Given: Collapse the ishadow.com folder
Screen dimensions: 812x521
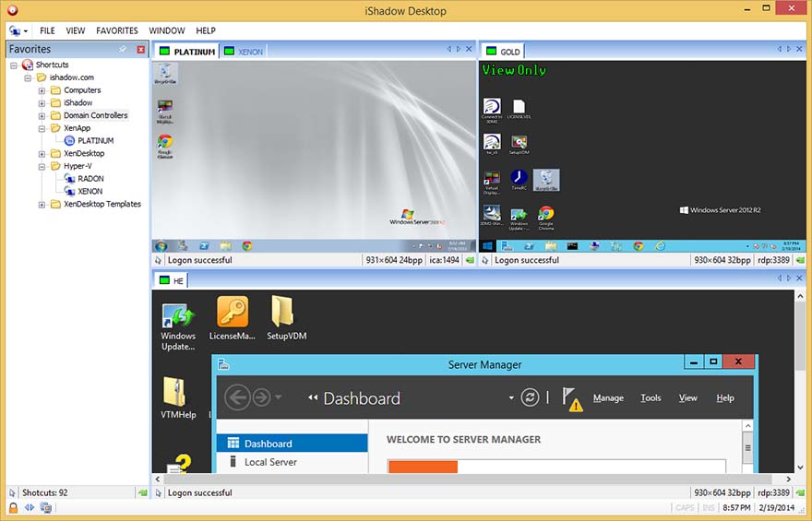Looking at the screenshot, I should point(28,78).
